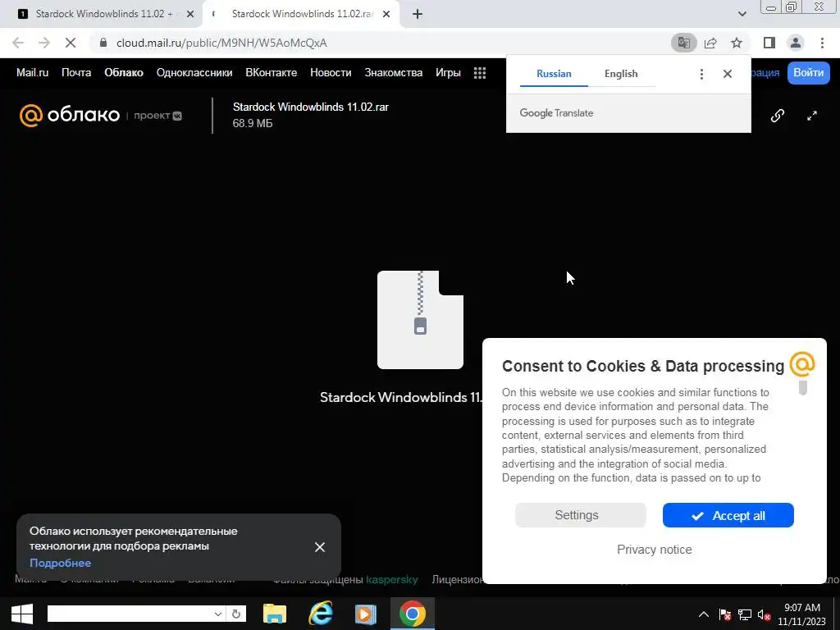Close the Stardock Windowblinds 11.02.rar tab
840x630 pixels.
pyautogui.click(x=386, y=15)
